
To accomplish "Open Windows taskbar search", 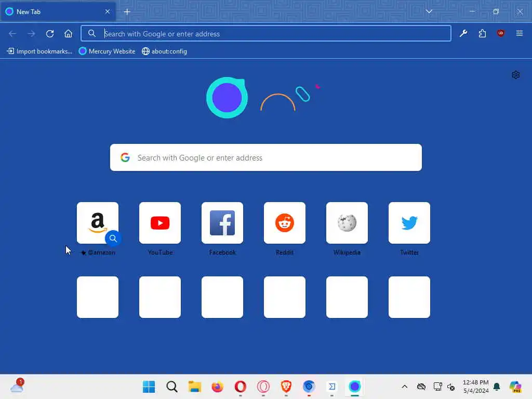I will click(171, 387).
